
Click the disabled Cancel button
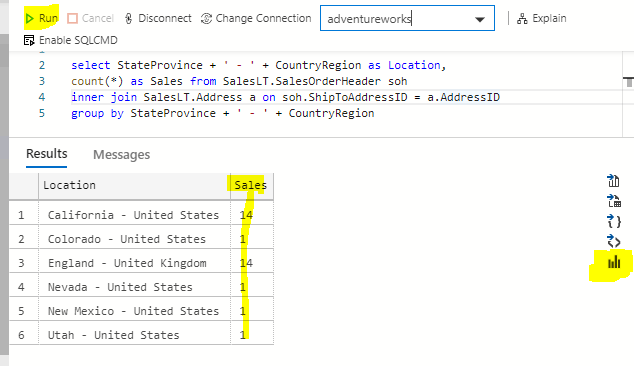[x=91, y=18]
